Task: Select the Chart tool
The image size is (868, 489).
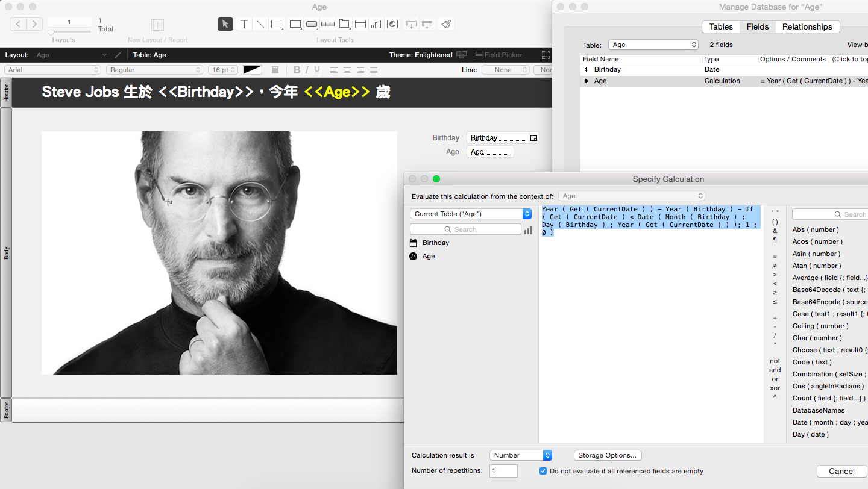Action: [376, 24]
